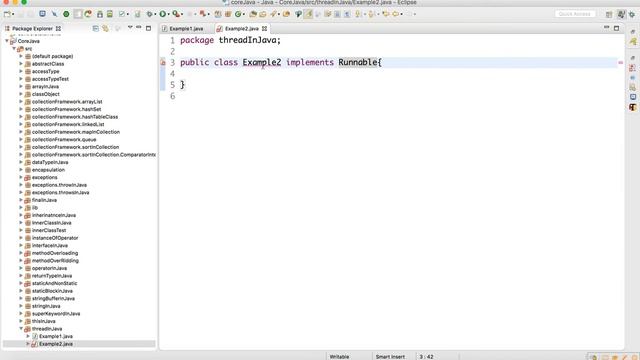Open Package Explorer view menu triangle
This screenshot has height=360, width=640.
130,27
